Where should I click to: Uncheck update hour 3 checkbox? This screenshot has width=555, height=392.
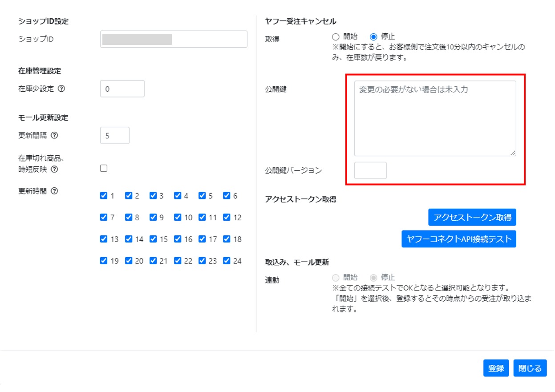point(153,195)
